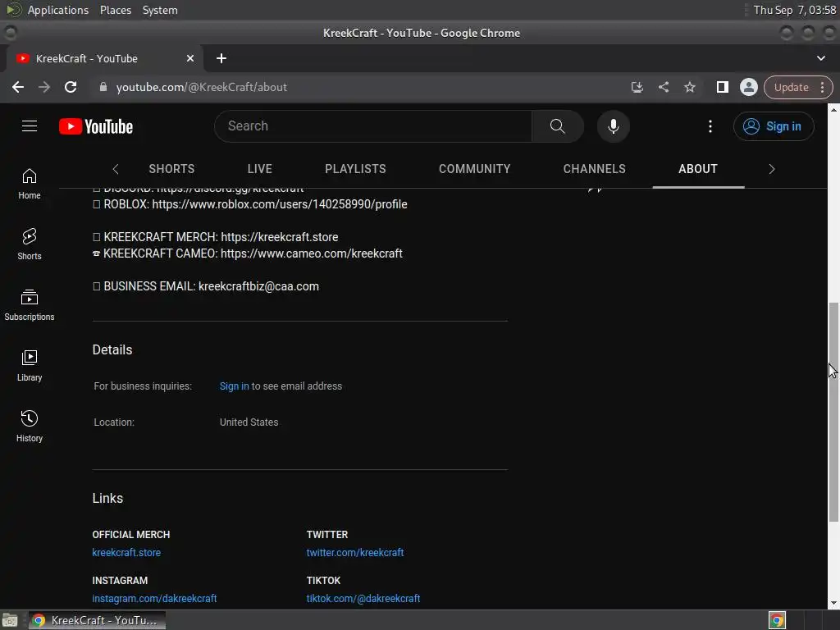Click the page vertical scrollbar thumb
Screen dimensions: 840x630
[833, 412]
